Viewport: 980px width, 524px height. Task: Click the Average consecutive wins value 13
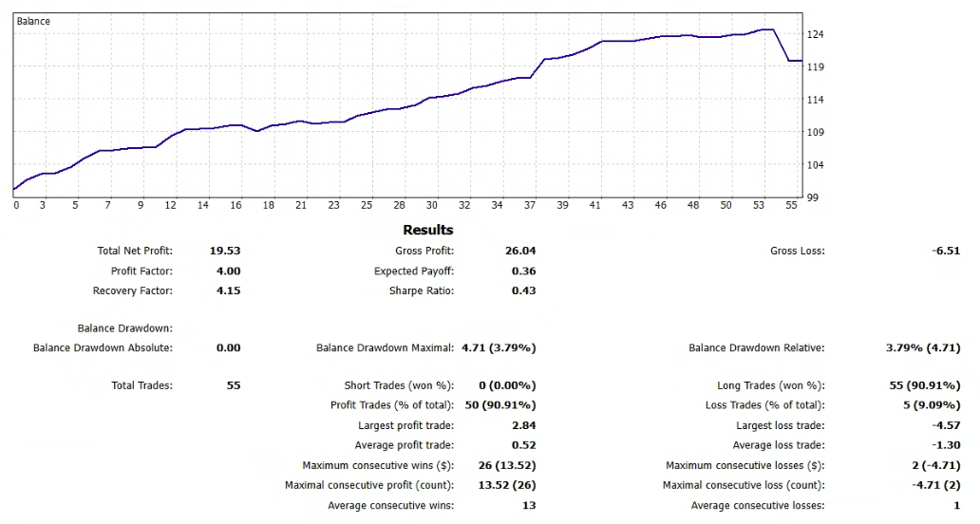[529, 506]
